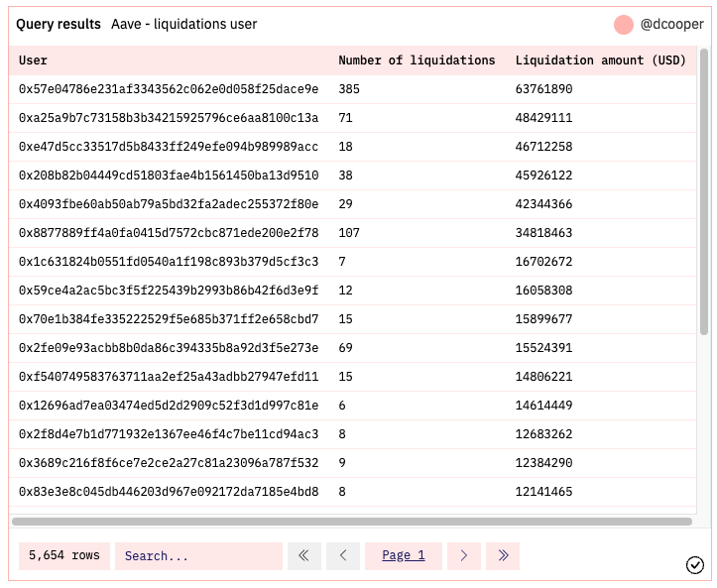
Task: Click the 46712258 amount cell
Action: (543, 147)
